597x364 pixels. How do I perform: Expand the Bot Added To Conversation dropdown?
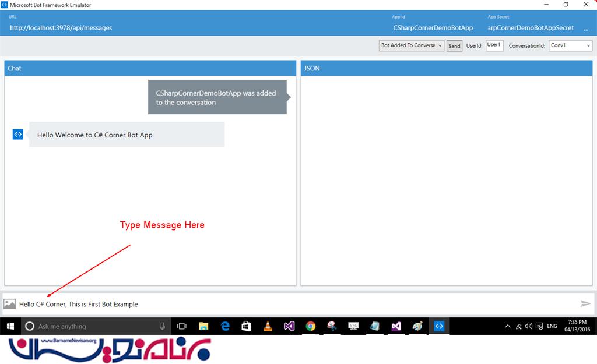(411, 45)
